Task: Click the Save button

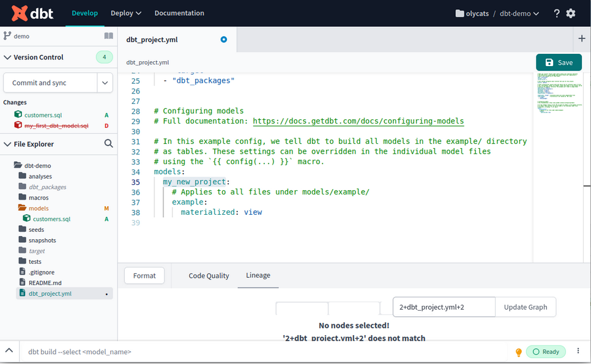Action: coord(559,62)
